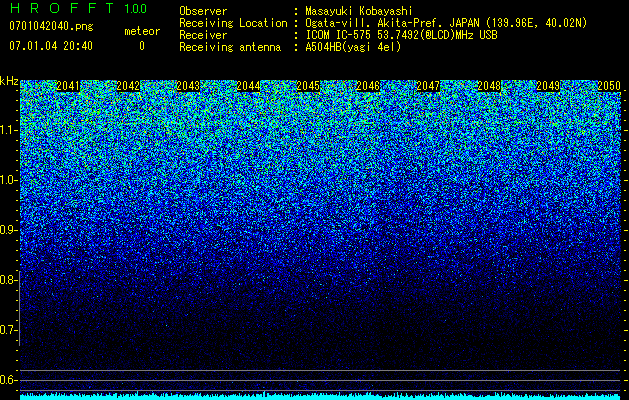Click the 2045 time marker
The width and height of the screenshot is (629, 400).
coord(308,86)
